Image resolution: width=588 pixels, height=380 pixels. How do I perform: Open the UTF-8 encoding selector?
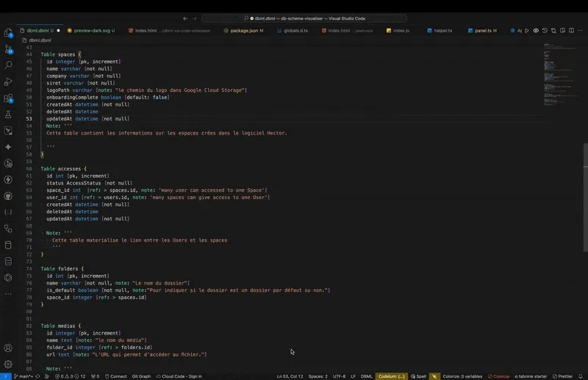coord(339,376)
